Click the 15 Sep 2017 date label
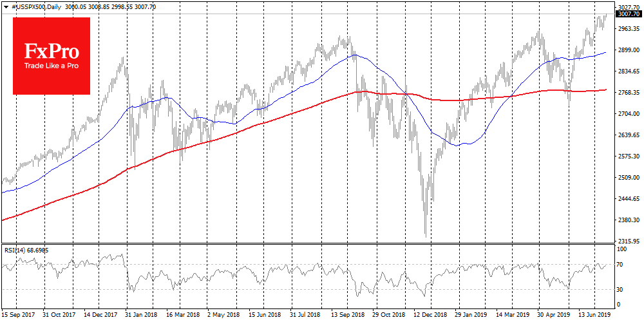 pyautogui.click(x=19, y=316)
